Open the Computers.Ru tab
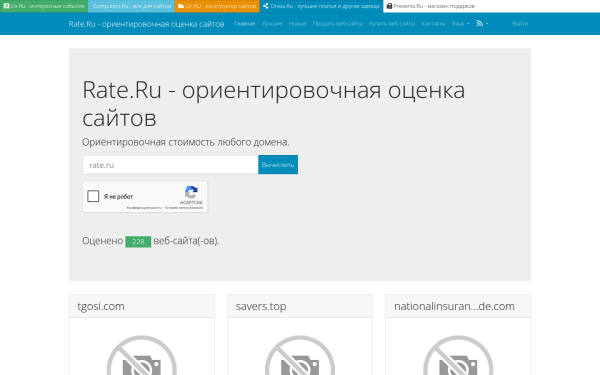Viewport: 600px width, 375px height. click(131, 6)
